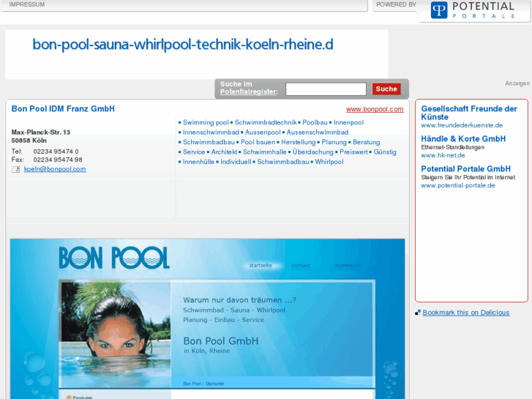Image resolution: width=532 pixels, height=399 pixels.
Task: Select the Innenschwimmbad keyword
Action: (x=211, y=132)
